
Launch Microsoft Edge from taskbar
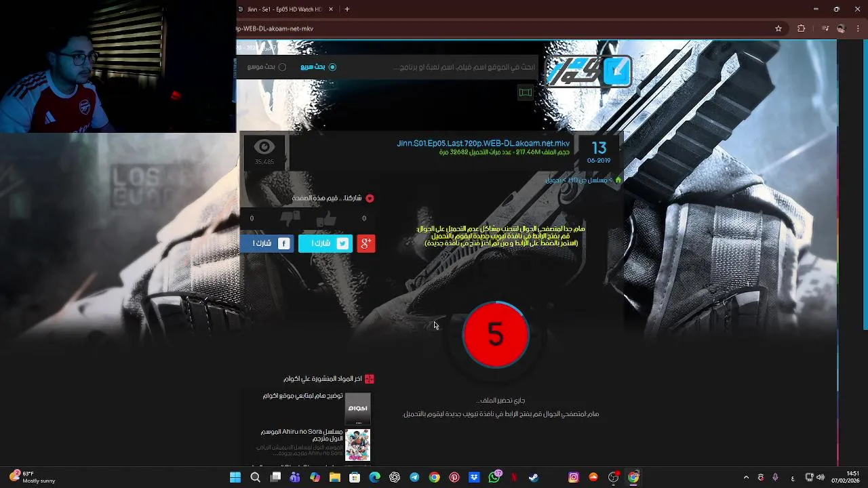374,477
